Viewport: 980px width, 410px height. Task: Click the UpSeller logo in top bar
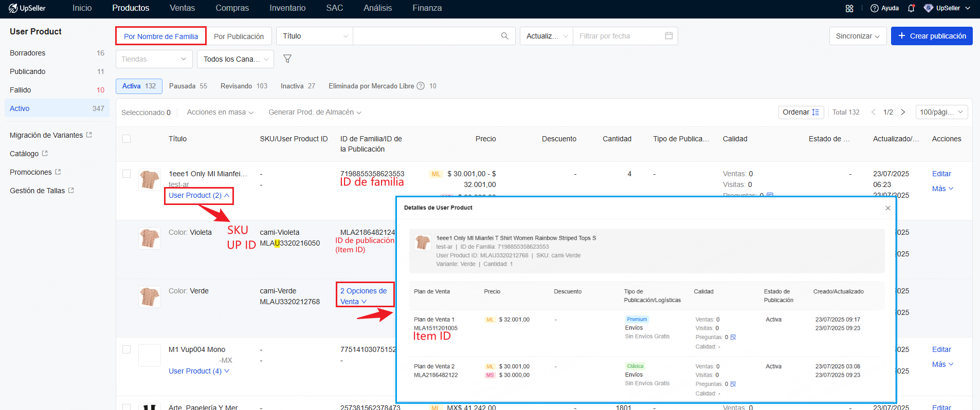tap(27, 8)
